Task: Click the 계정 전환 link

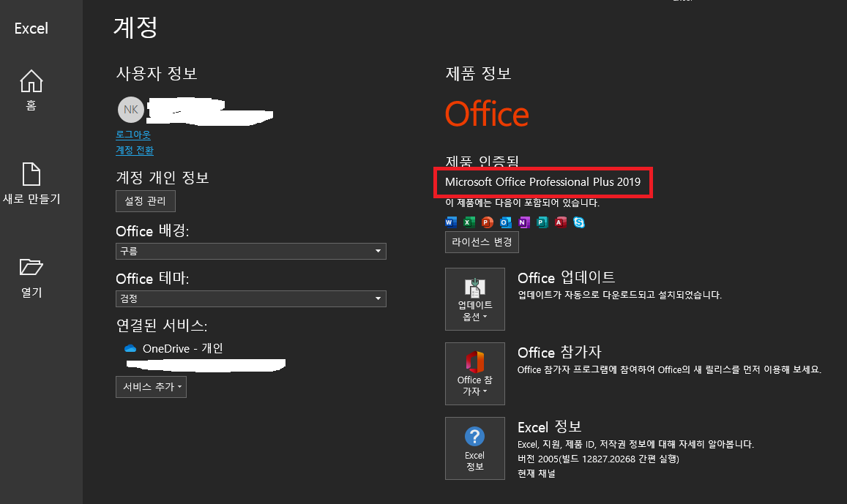Action: pos(135,150)
